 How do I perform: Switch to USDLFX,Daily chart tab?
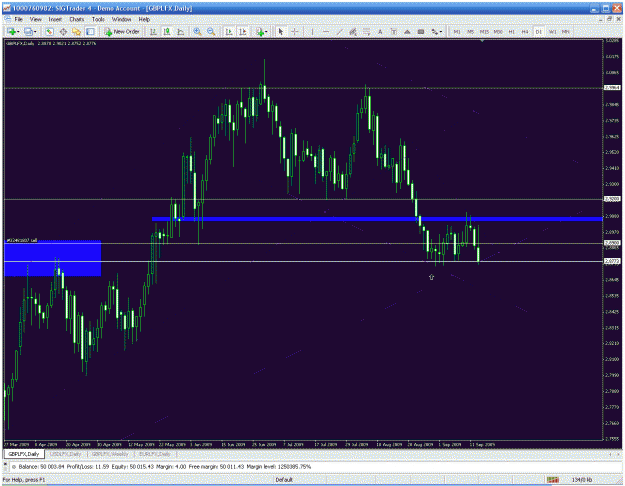pos(66,454)
